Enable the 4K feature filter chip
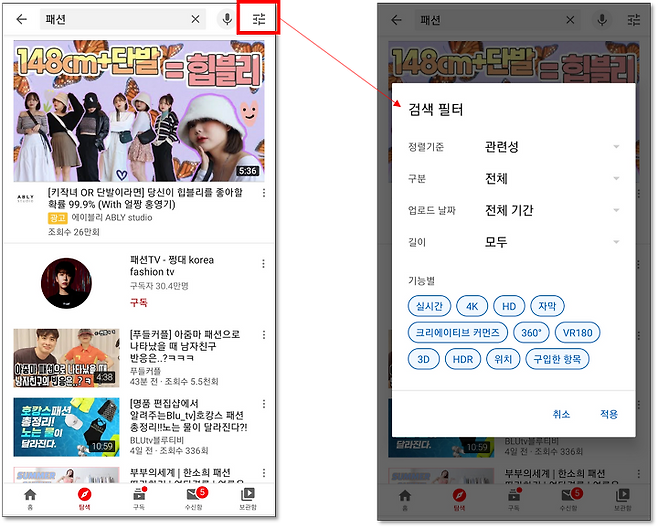The height and width of the screenshot is (528, 658). tap(472, 306)
